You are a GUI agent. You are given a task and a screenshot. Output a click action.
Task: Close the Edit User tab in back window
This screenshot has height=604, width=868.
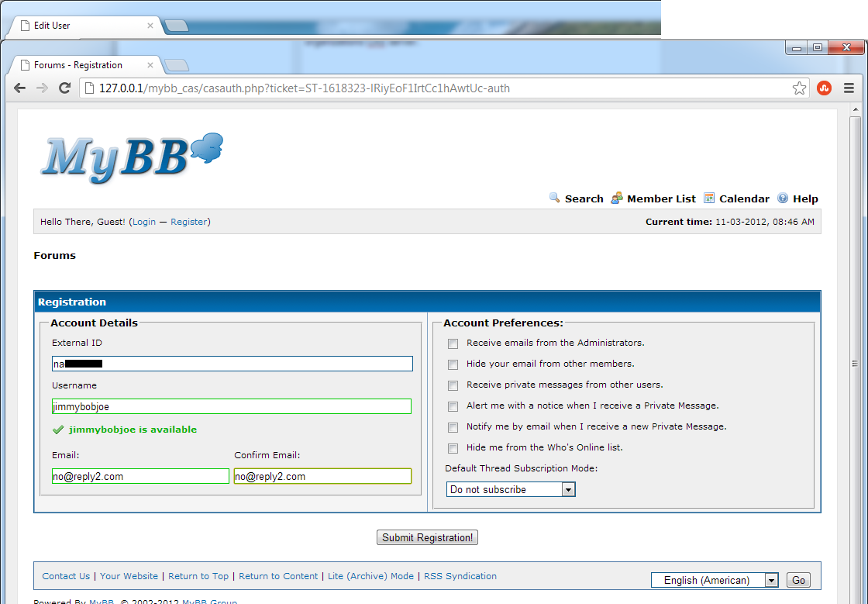[150, 26]
